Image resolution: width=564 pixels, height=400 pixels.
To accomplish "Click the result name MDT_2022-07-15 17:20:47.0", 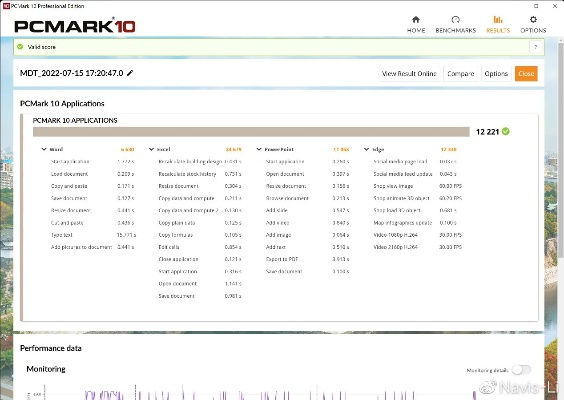I will click(72, 73).
